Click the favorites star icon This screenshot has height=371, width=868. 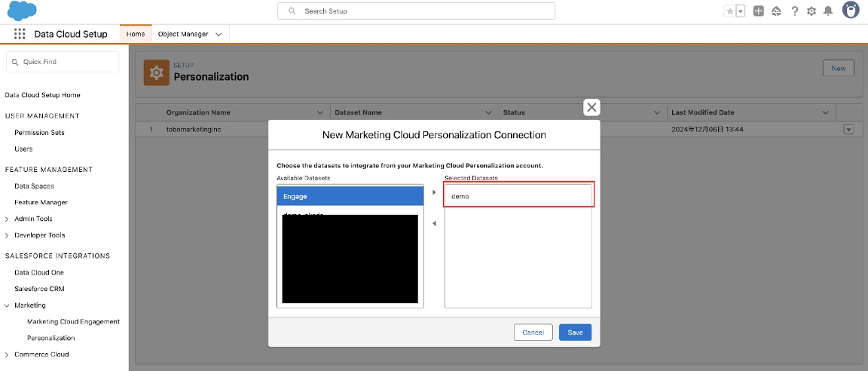click(729, 11)
